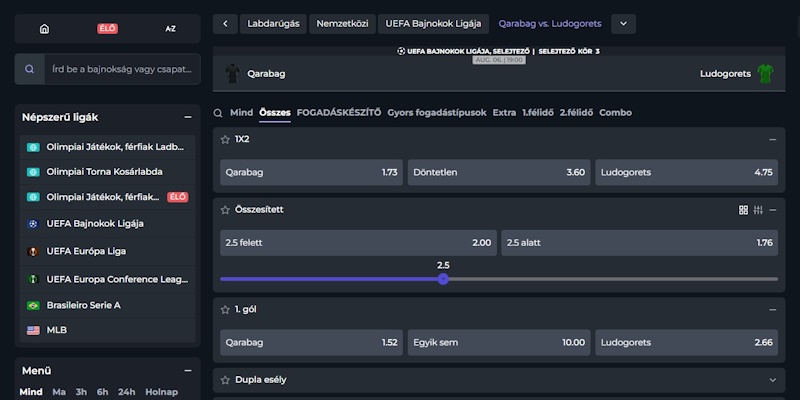Open Összesített slider settings icon

coord(758,210)
